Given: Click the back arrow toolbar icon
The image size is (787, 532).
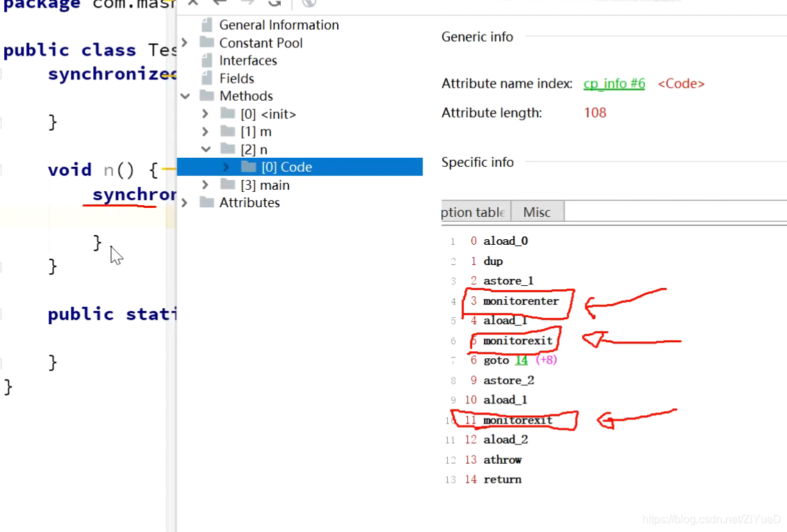Looking at the screenshot, I should click(219, 3).
